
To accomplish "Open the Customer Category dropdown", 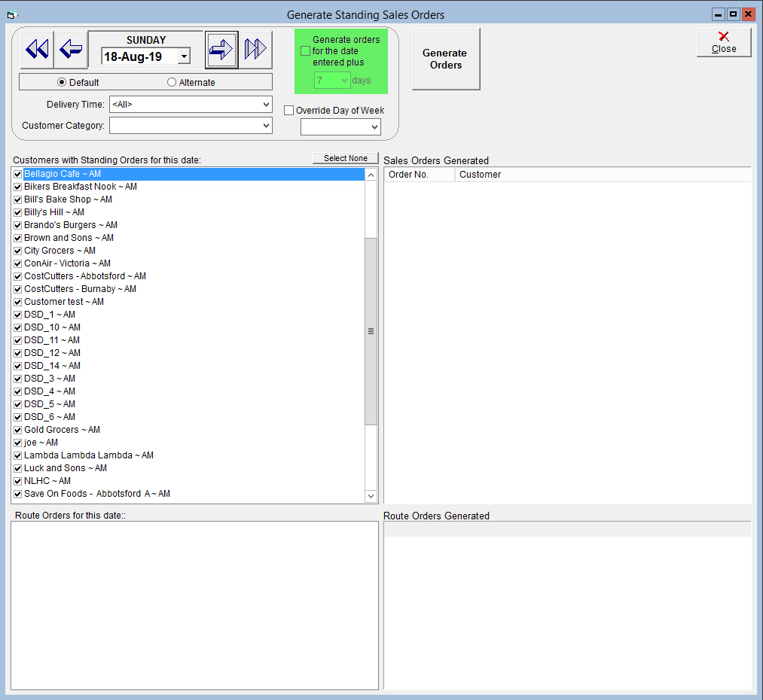I will pyautogui.click(x=266, y=126).
